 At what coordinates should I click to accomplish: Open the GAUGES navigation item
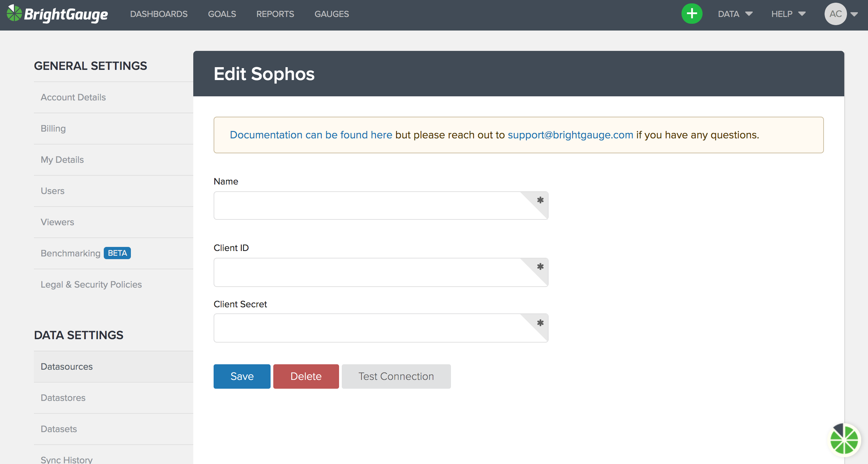point(332,14)
